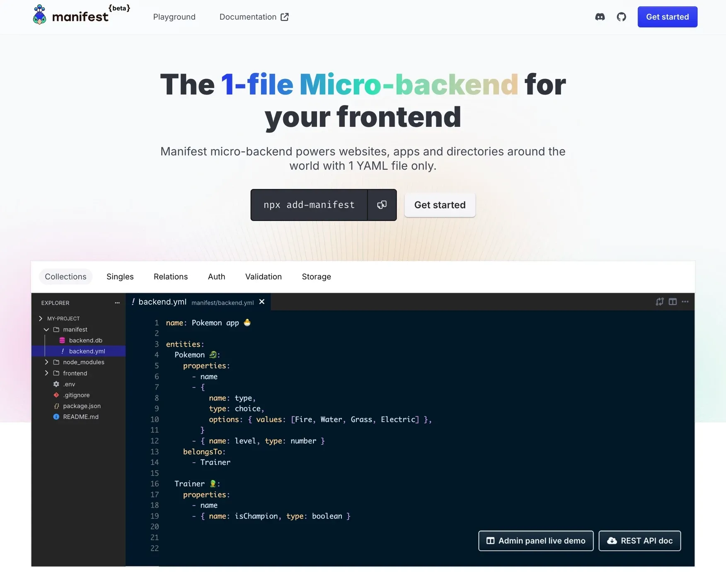Click the backend.yml editor tab title
Screen dimensions: 726x588
point(162,302)
